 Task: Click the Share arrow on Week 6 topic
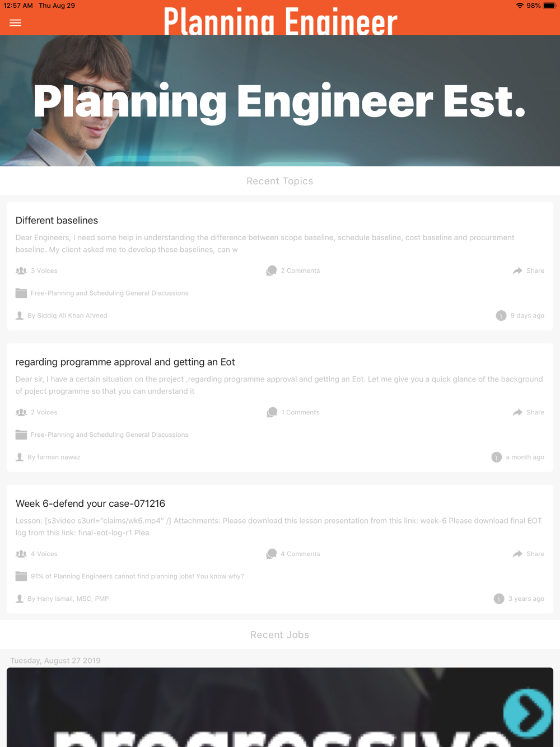click(517, 554)
